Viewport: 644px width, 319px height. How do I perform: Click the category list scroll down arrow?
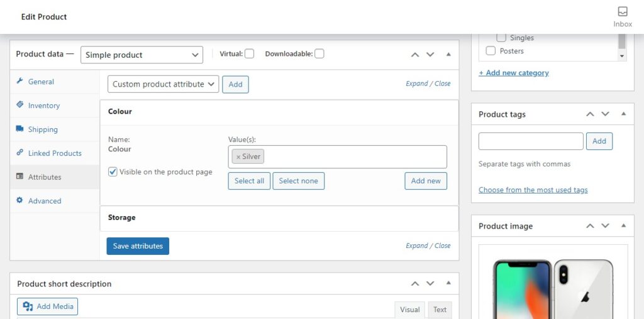[622, 56]
